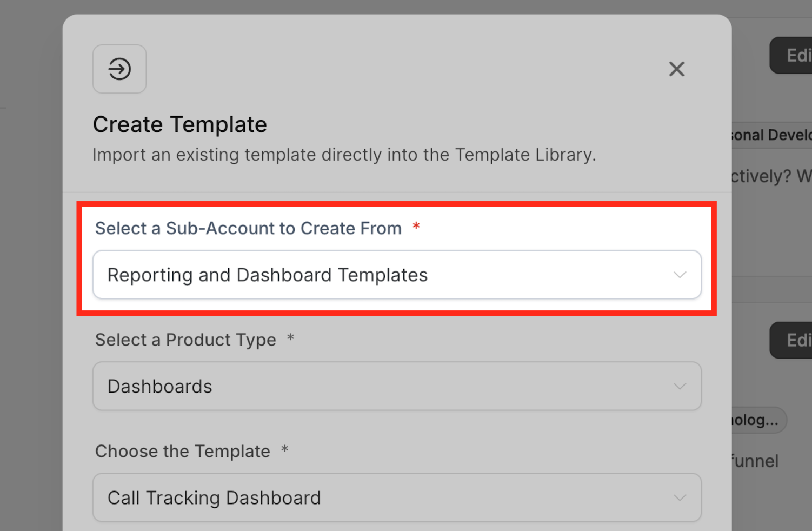Image resolution: width=812 pixels, height=531 pixels.
Task: Click the red asterisk beside the Sub-Account label
Action: pyautogui.click(x=416, y=226)
